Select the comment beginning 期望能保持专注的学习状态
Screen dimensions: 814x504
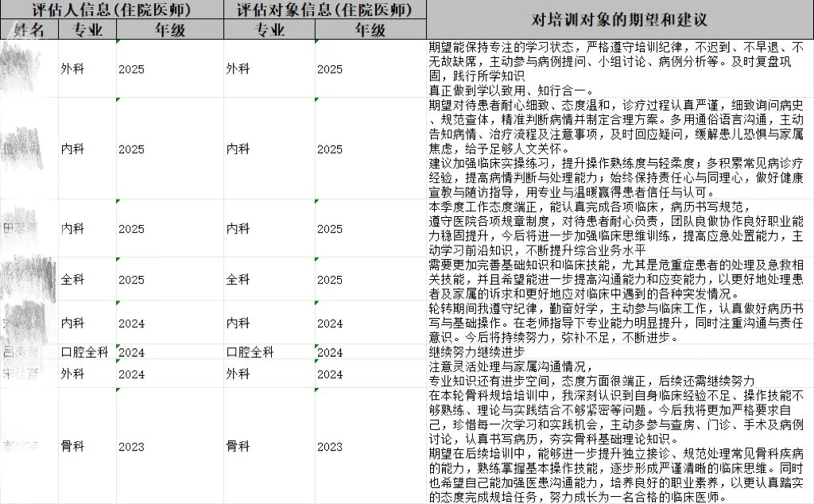(619, 68)
